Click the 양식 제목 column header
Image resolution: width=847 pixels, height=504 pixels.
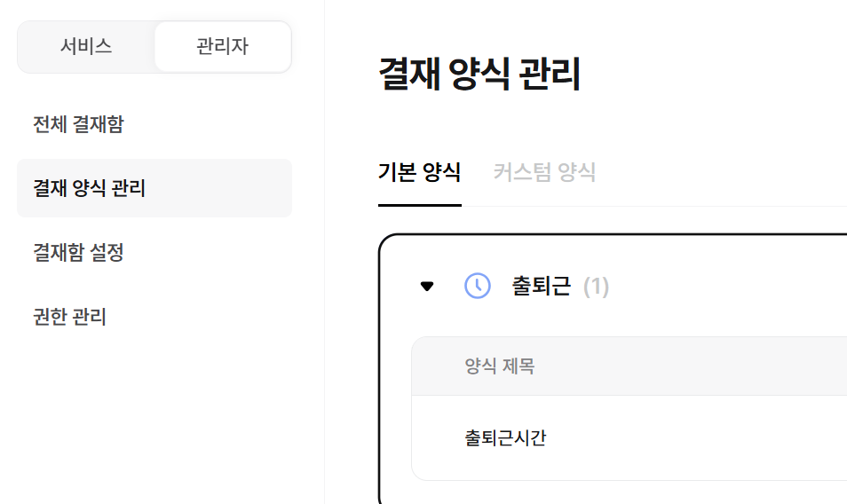pyautogui.click(x=500, y=366)
